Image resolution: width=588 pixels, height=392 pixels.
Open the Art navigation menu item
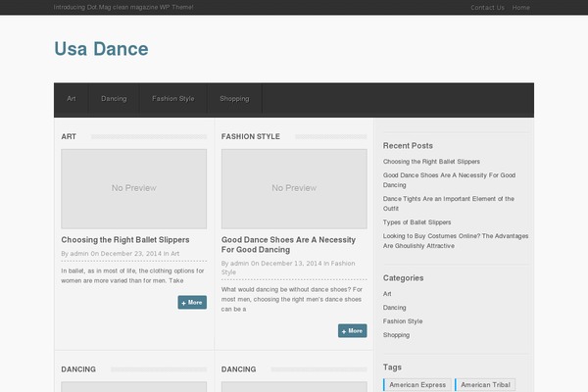(72, 99)
